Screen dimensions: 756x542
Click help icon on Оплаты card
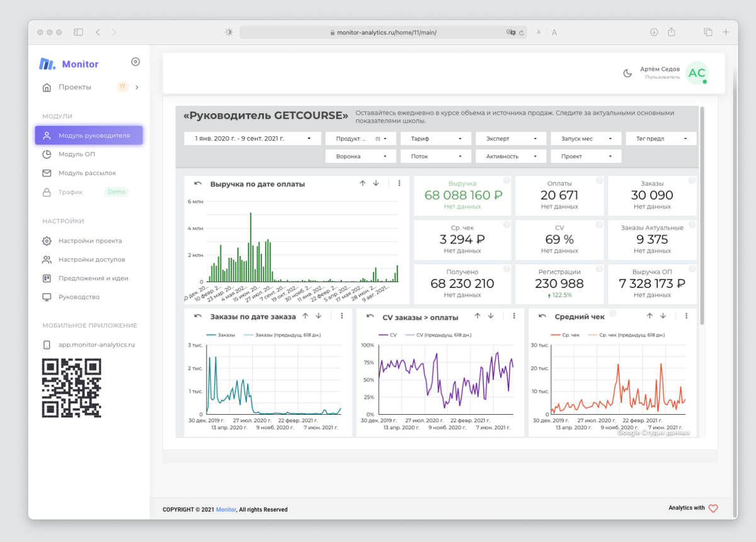coord(599,181)
